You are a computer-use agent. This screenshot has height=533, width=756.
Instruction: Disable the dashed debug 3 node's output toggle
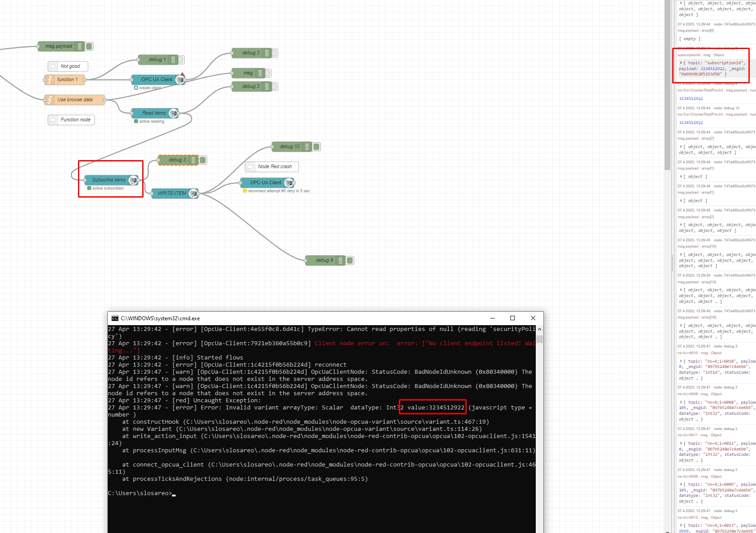[x=202, y=160]
